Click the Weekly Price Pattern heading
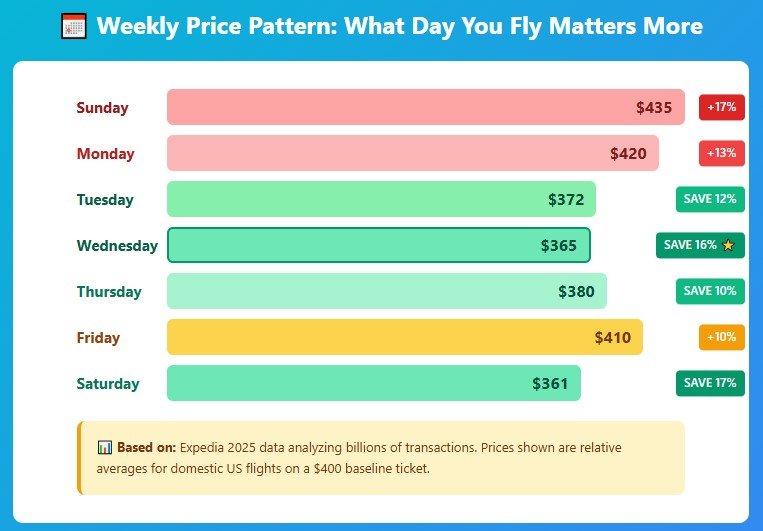 [399, 26]
